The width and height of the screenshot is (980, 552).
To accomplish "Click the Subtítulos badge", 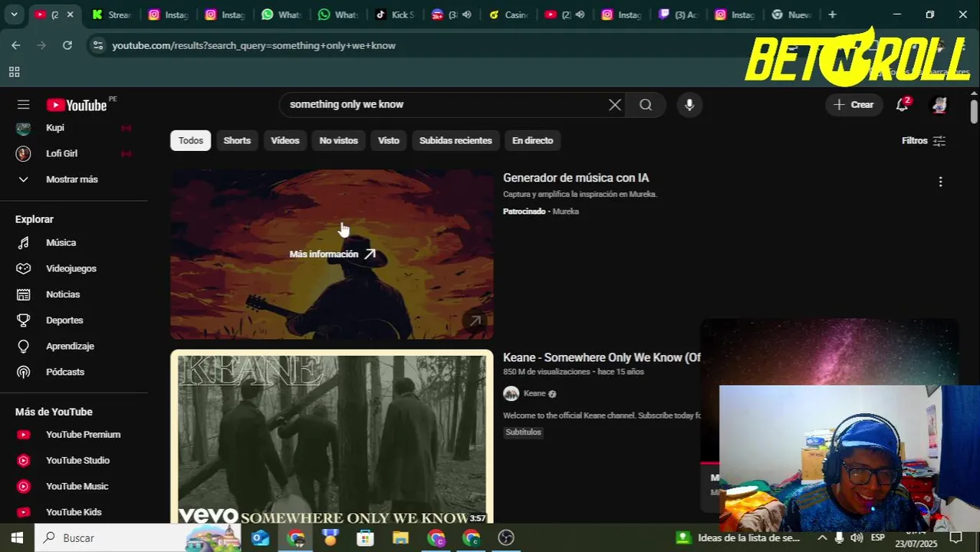I will (x=523, y=432).
